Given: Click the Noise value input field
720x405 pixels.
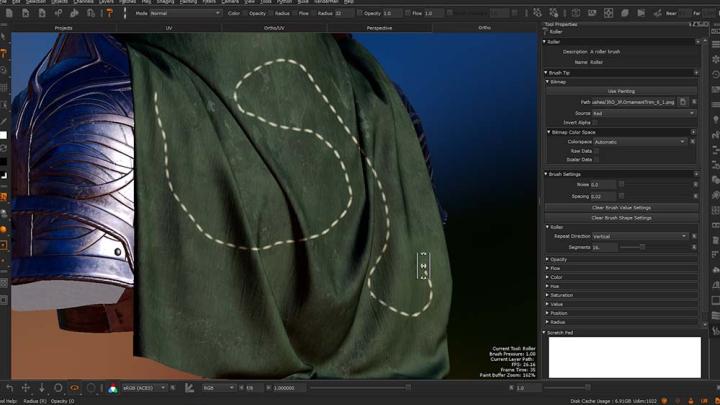Looking at the screenshot, I should click(602, 185).
